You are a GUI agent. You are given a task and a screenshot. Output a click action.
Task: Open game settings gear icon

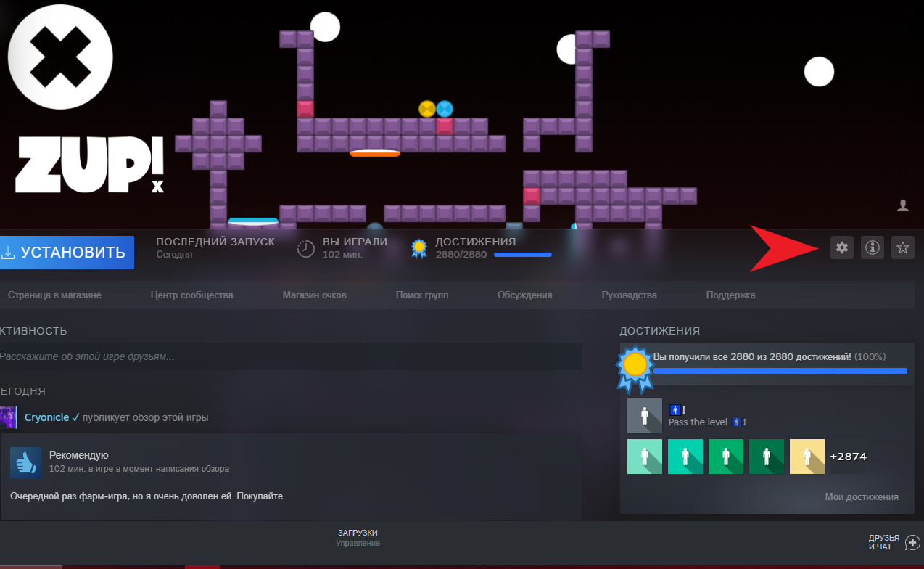pyautogui.click(x=841, y=247)
